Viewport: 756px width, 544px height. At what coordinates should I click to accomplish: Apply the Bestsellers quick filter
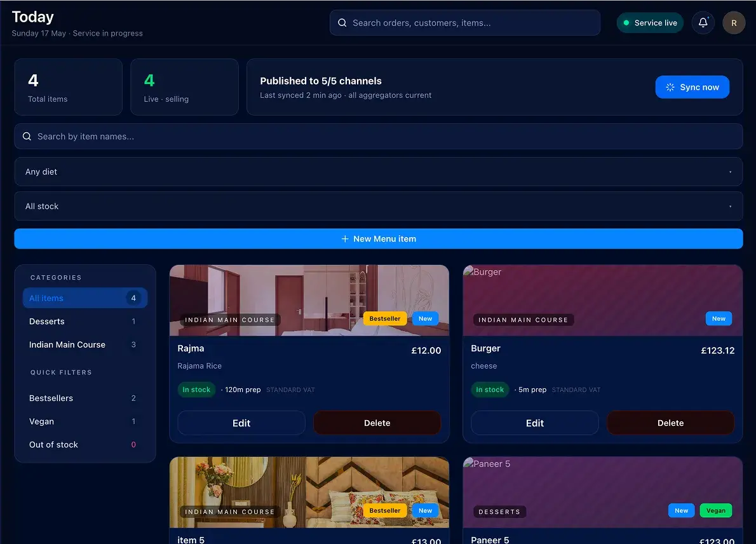click(x=85, y=398)
